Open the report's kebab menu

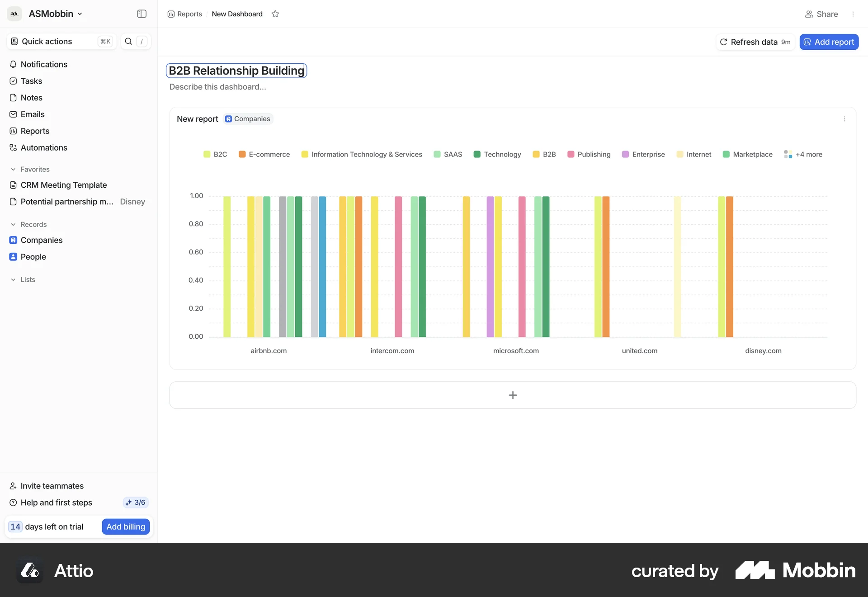(x=844, y=119)
